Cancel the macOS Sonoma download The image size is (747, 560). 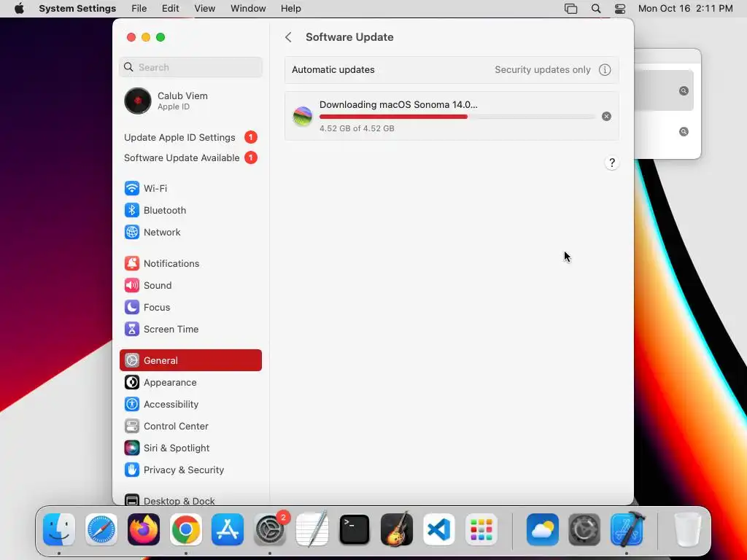tap(606, 116)
